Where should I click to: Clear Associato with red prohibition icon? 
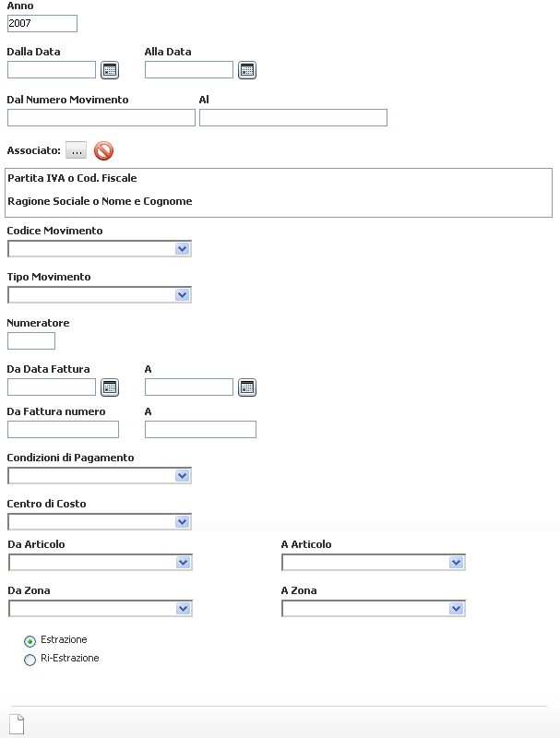pyautogui.click(x=103, y=151)
